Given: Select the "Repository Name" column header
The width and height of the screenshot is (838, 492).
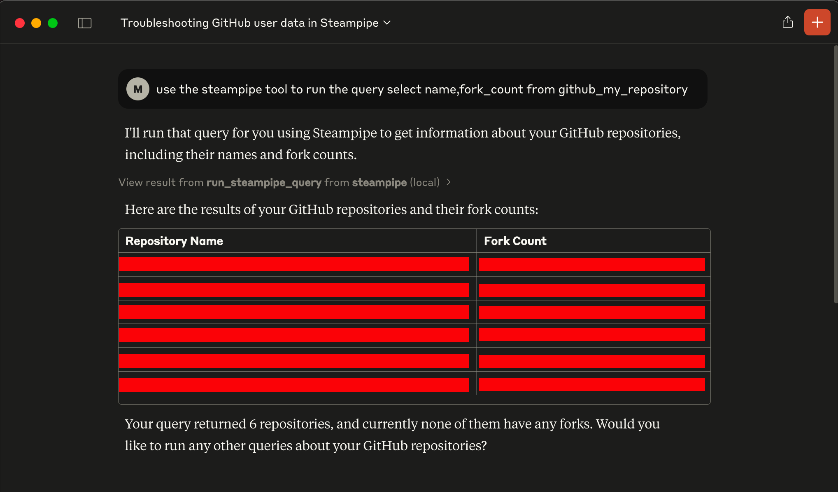Looking at the screenshot, I should 174,241.
